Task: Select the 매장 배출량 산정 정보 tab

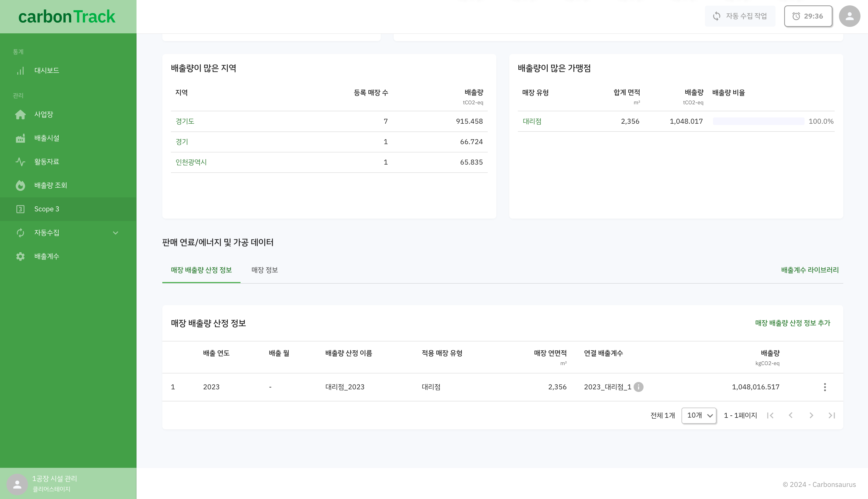Action: tap(202, 270)
